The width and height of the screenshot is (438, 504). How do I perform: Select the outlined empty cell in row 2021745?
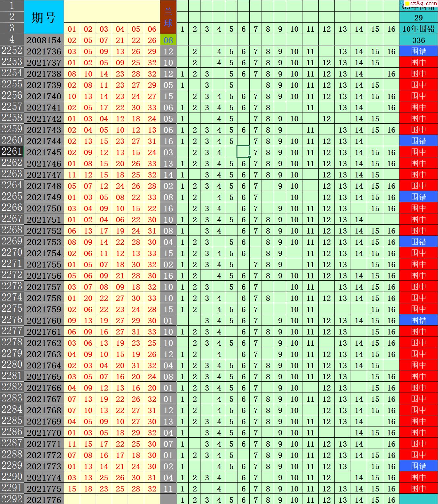tap(243, 152)
